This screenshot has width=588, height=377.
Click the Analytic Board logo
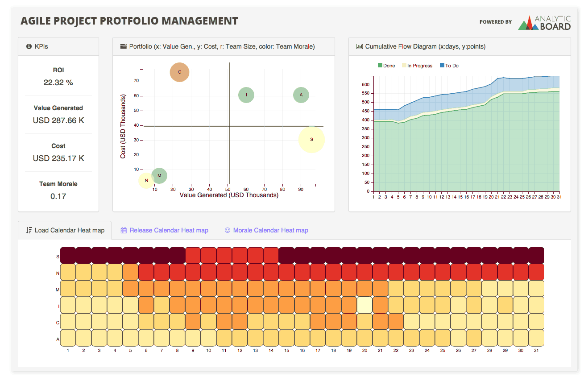(544, 23)
